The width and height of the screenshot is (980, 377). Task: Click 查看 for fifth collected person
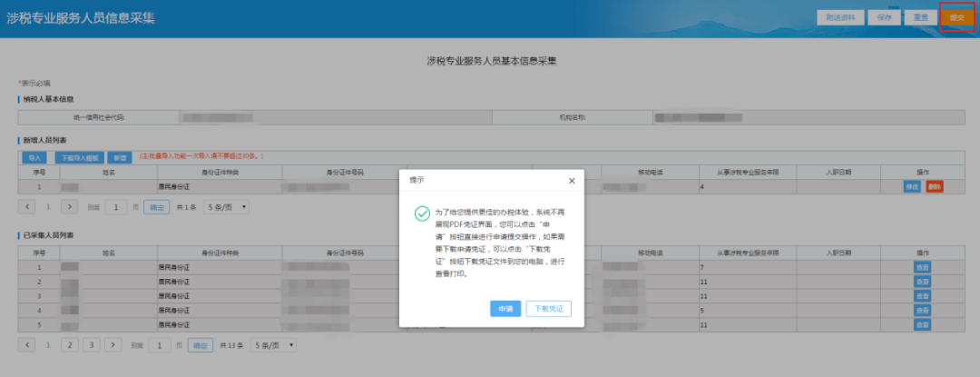pyautogui.click(x=923, y=324)
